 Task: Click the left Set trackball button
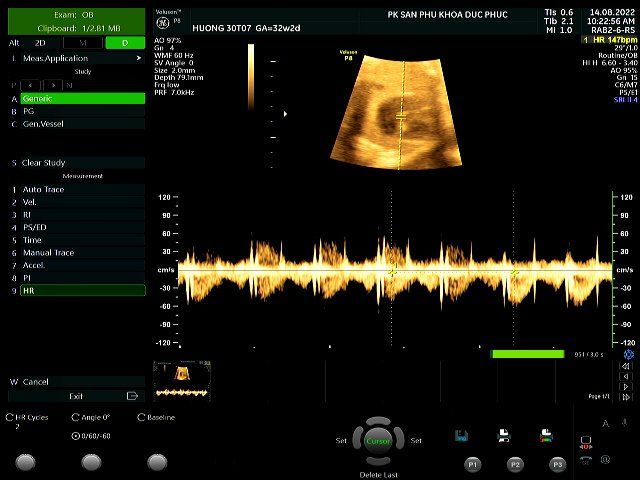point(356,440)
